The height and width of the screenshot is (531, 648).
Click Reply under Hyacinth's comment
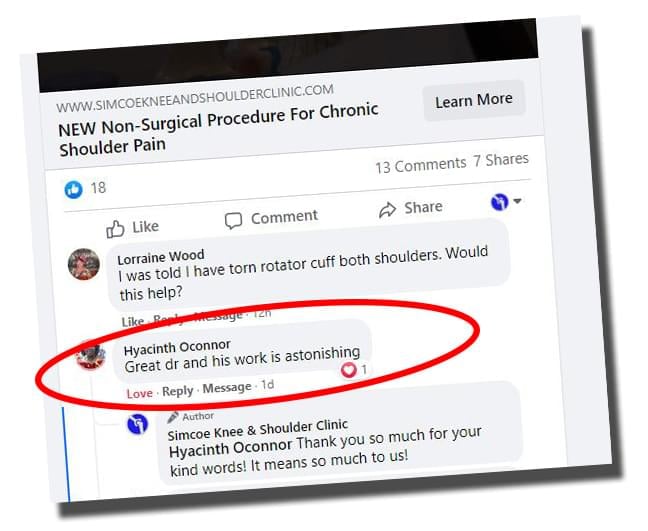pyautogui.click(x=178, y=391)
